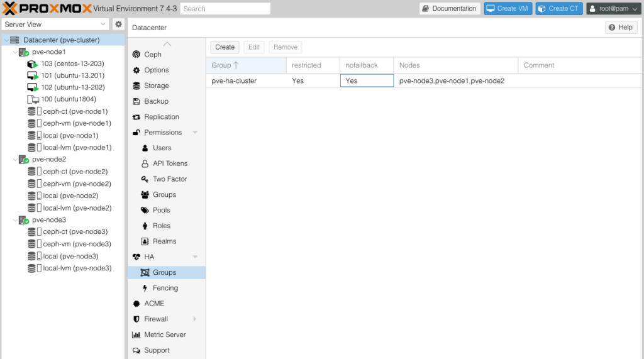This screenshot has height=359, width=644.
Task: Click the Create CT button
Action: point(559,8)
